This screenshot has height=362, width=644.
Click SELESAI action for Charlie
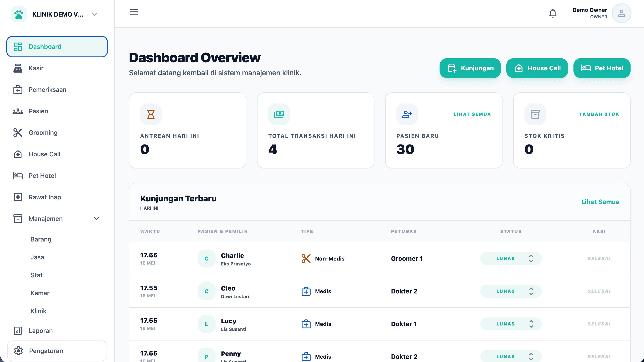[599, 259]
